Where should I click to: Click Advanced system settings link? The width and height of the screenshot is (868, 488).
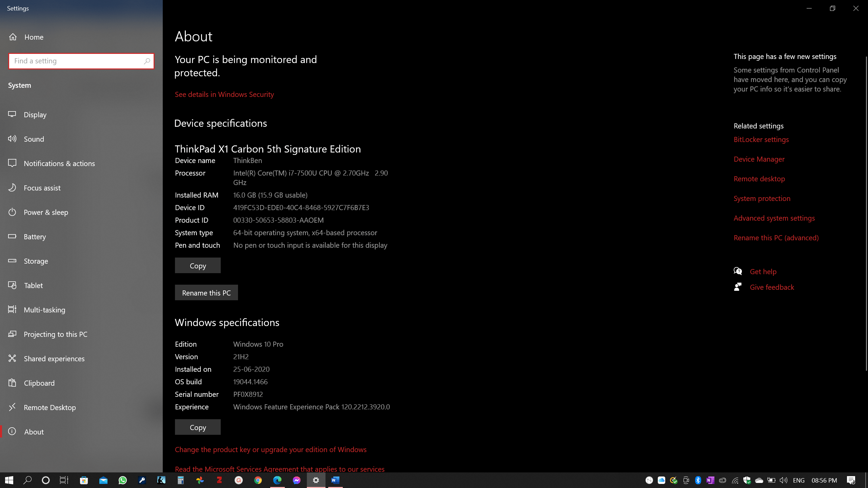tap(774, 218)
